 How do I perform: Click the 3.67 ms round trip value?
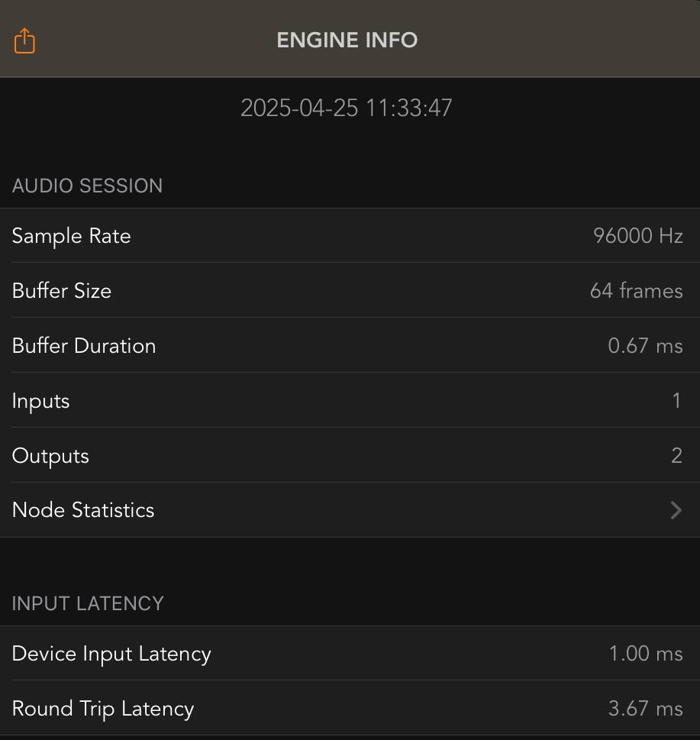point(645,709)
